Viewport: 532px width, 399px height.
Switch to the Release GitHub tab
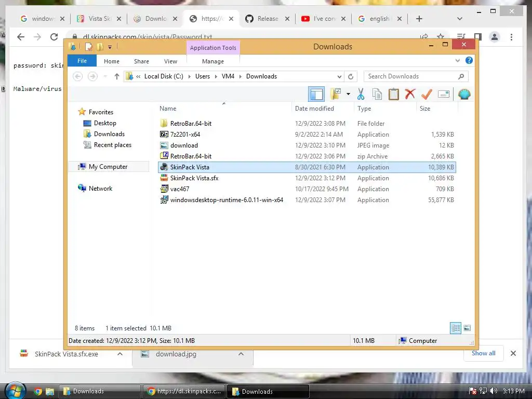point(268,19)
